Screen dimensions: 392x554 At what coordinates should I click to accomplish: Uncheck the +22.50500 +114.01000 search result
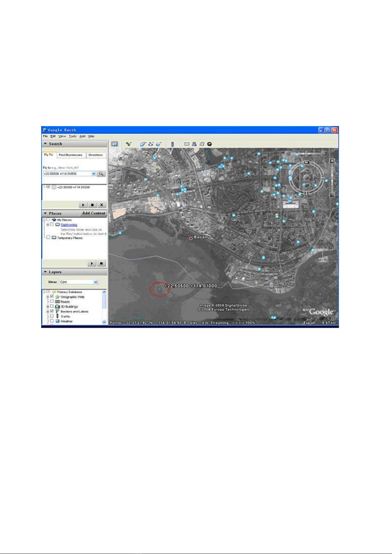[x=48, y=187]
